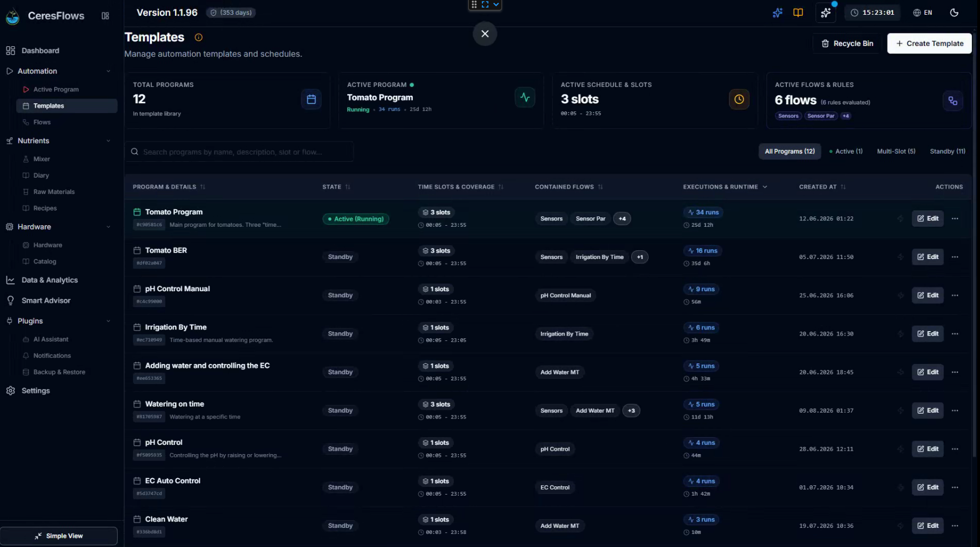The width and height of the screenshot is (980, 547).
Task: Collapse the Automation section
Action: (x=108, y=71)
